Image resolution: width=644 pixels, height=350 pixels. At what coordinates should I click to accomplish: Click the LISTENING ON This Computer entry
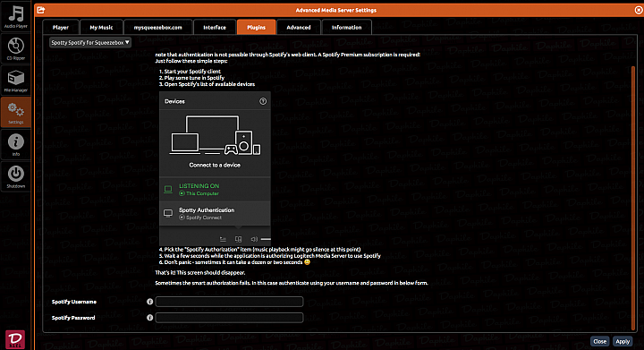click(215, 190)
